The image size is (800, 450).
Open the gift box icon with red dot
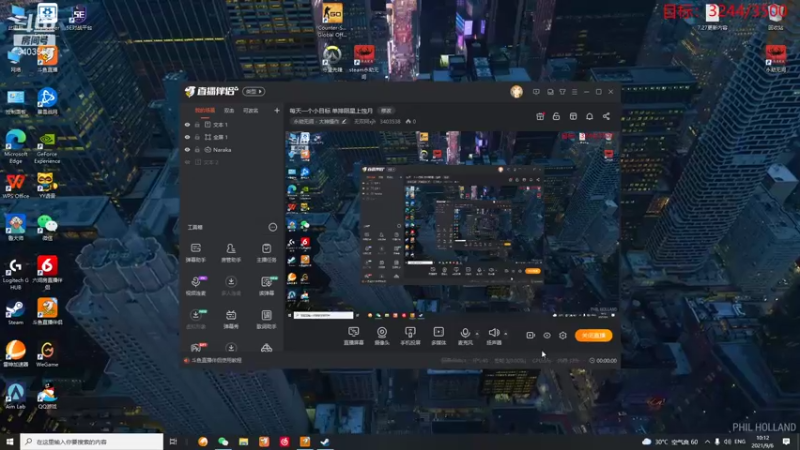pyautogui.click(x=540, y=116)
